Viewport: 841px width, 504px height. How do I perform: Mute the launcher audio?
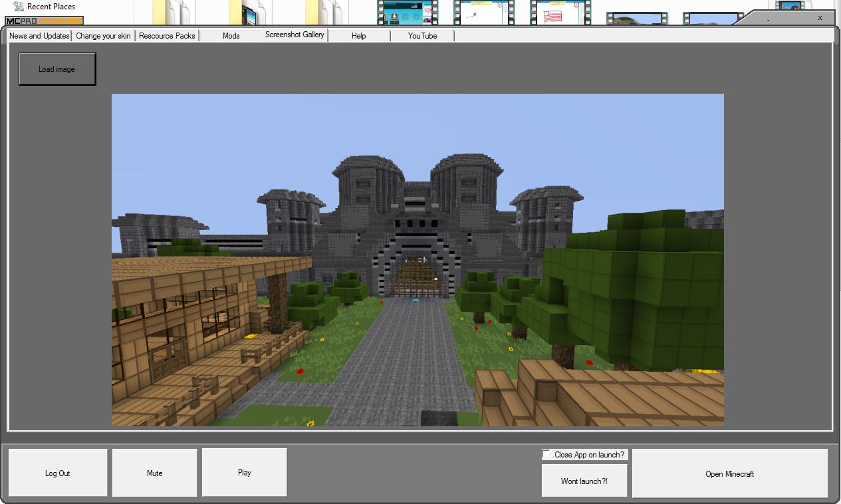click(x=154, y=472)
